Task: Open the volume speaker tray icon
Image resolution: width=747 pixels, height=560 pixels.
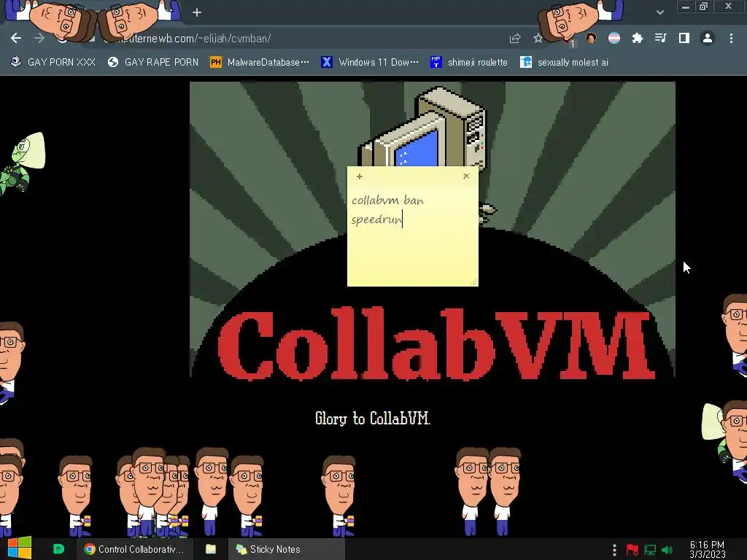Action: click(667, 550)
